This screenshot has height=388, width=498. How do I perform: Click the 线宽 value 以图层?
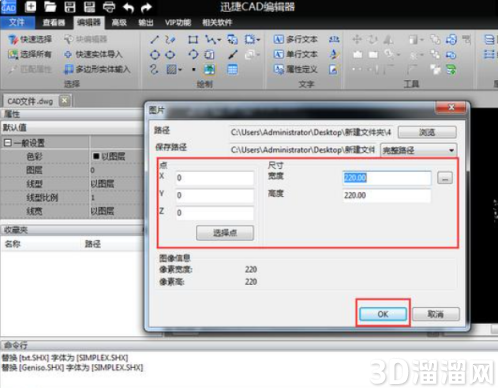pyautogui.click(x=102, y=211)
